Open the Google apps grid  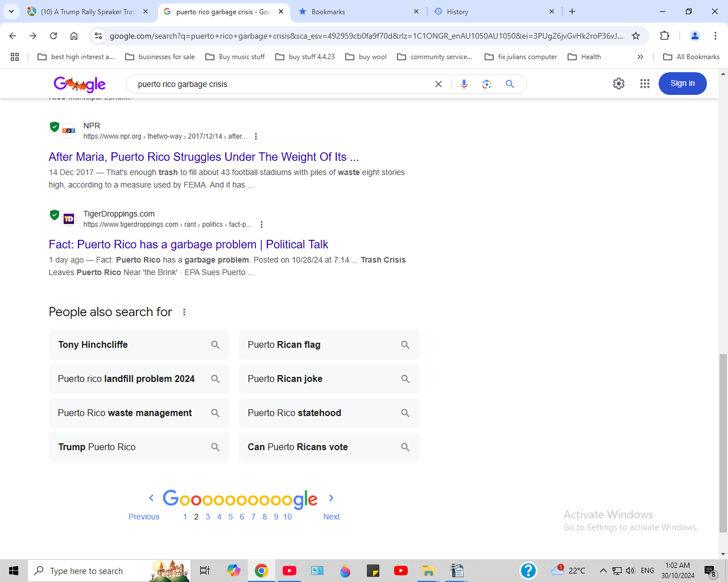[644, 84]
